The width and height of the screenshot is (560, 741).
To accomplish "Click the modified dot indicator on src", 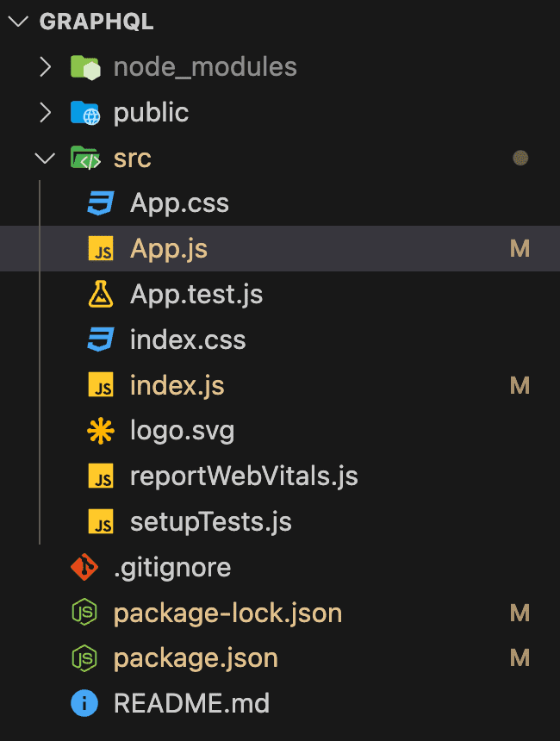I will 520,159.
